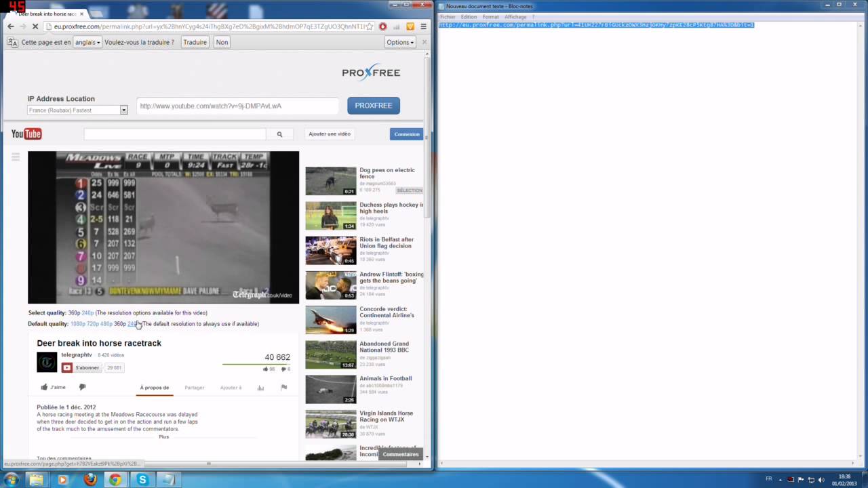Screen dimensions: 868x488
Task: Click Chrome's address bar URL
Action: [209, 26]
